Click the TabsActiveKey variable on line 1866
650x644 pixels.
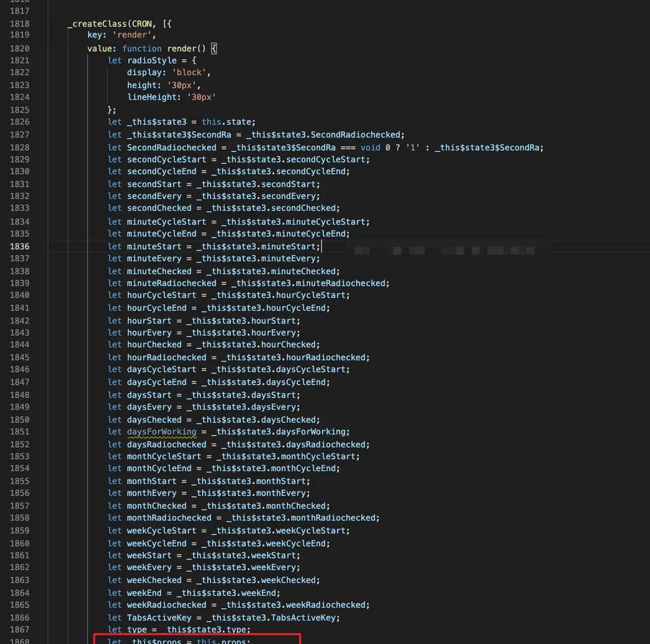pos(159,618)
